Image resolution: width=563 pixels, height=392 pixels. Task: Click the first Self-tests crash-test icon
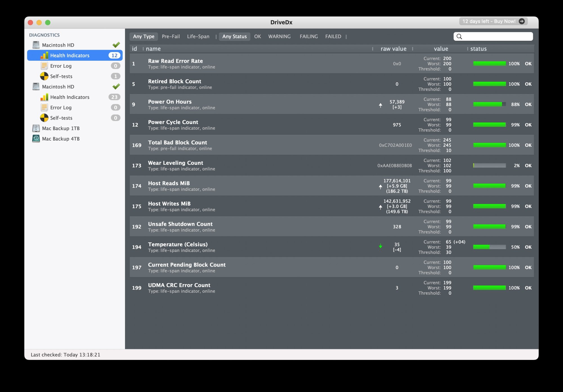point(44,76)
